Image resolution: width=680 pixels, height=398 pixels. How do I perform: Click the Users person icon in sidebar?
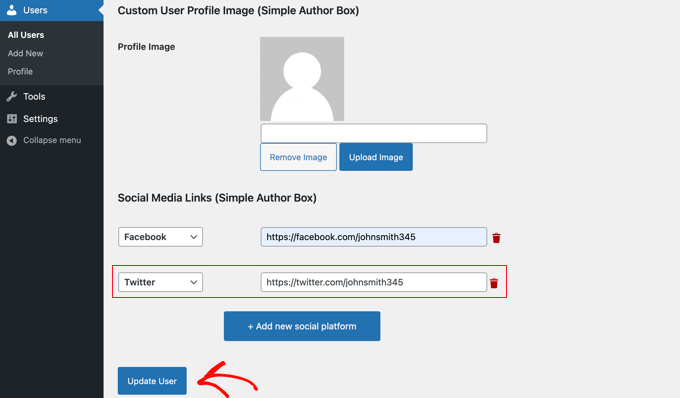pos(12,10)
